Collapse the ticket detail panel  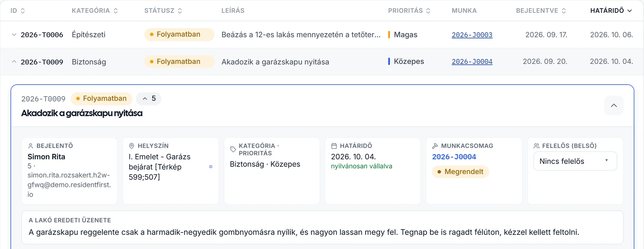[614, 106]
